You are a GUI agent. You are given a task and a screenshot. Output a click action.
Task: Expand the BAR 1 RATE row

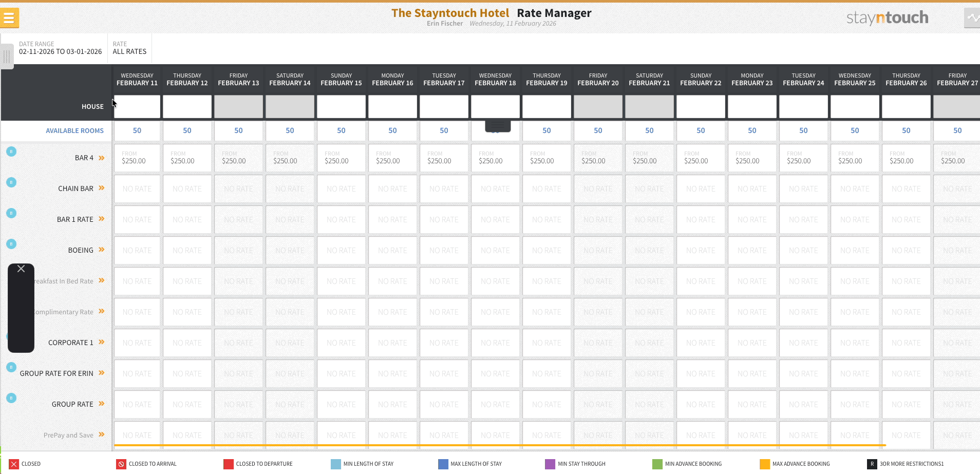pos(102,219)
